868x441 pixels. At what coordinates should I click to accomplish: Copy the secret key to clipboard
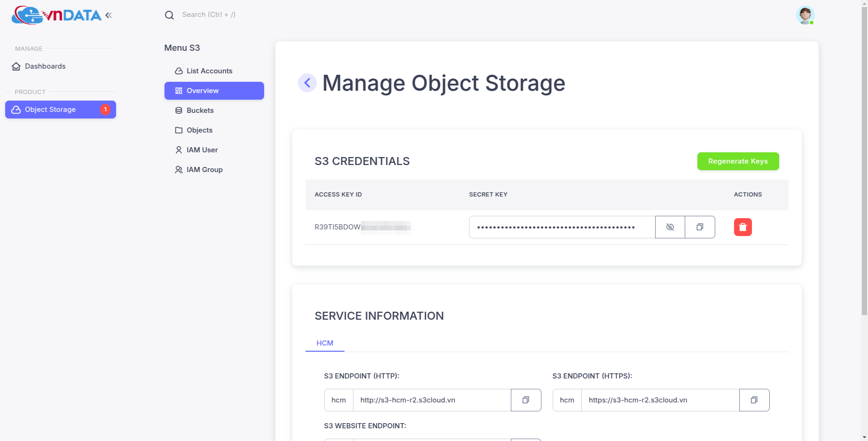click(700, 227)
